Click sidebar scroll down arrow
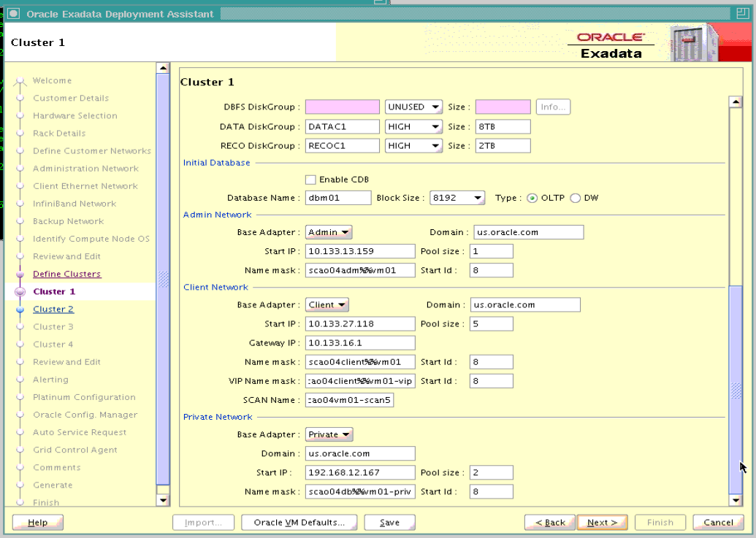Image resolution: width=756 pixels, height=538 pixels. (163, 501)
